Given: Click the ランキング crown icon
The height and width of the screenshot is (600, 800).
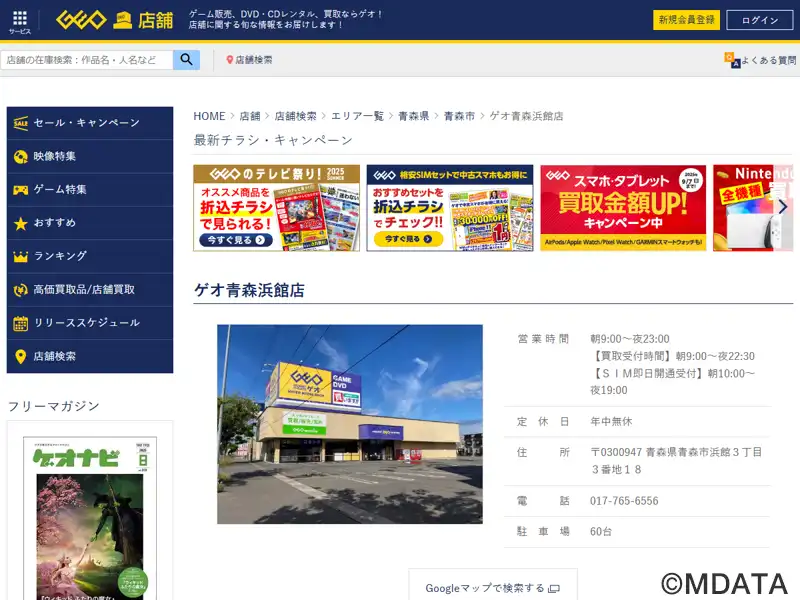Looking at the screenshot, I should point(20,257).
